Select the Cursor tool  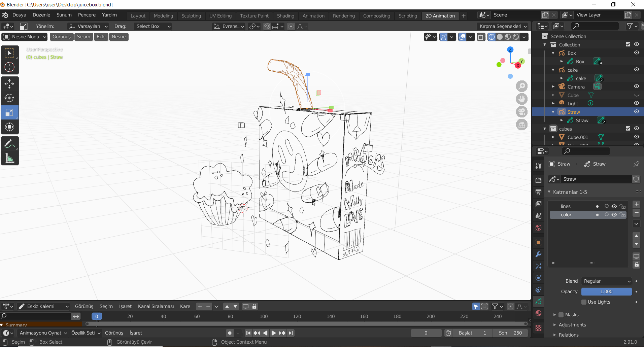[9, 67]
